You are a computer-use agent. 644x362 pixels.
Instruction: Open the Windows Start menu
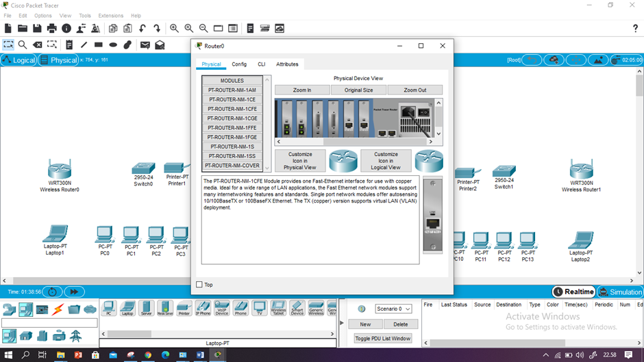8,354
